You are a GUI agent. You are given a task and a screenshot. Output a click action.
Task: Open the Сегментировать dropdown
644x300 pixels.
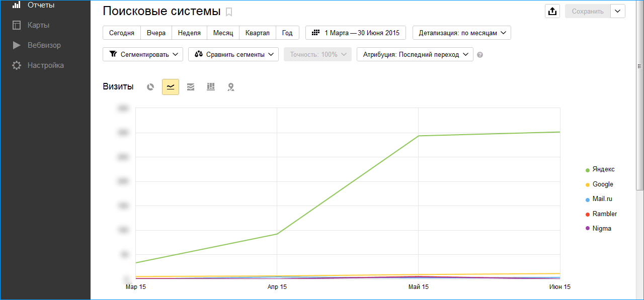click(143, 54)
